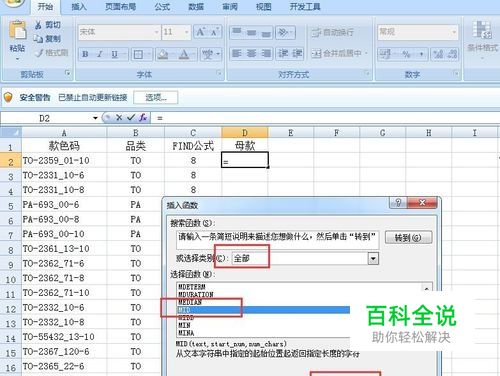Viewport: 500px width, 376px height.
Task: Click the cell Borders icon
Action: [x=138, y=54]
